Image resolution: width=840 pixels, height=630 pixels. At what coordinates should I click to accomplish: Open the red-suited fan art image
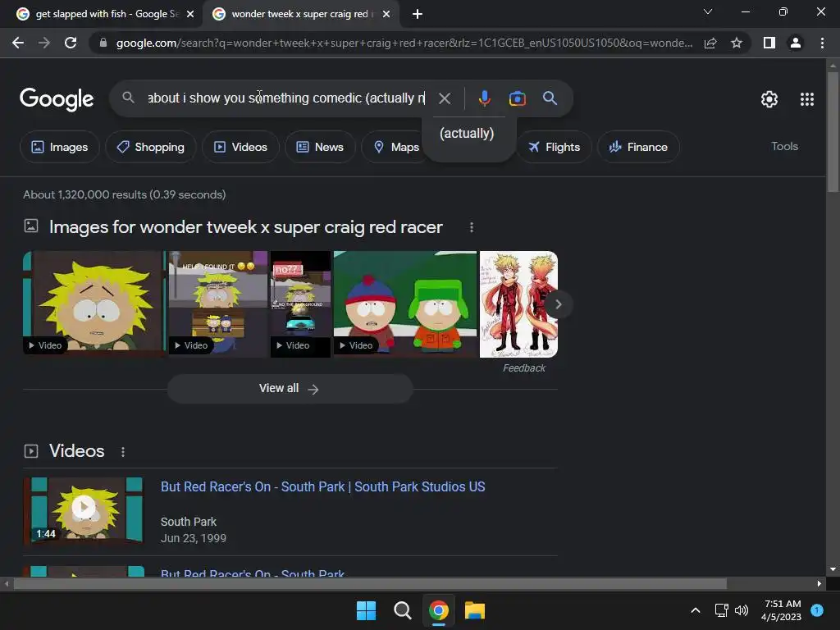pyautogui.click(x=518, y=304)
